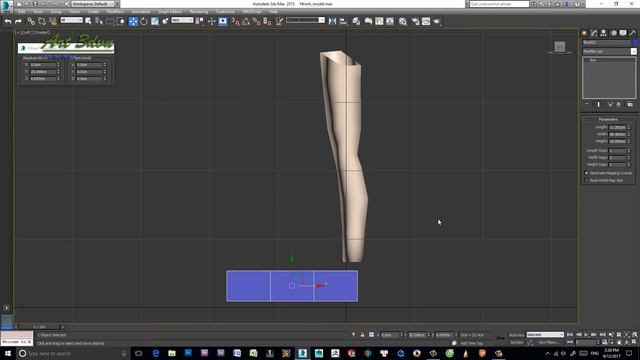Viewport: 640px width, 360px height.
Task: Click the Mirror tool icon
Action: click(332, 21)
